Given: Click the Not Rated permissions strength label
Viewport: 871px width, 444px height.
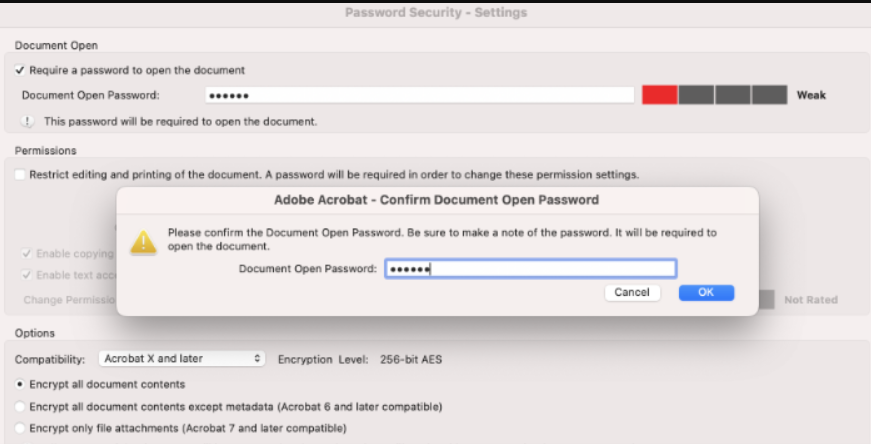Looking at the screenshot, I should 810,300.
